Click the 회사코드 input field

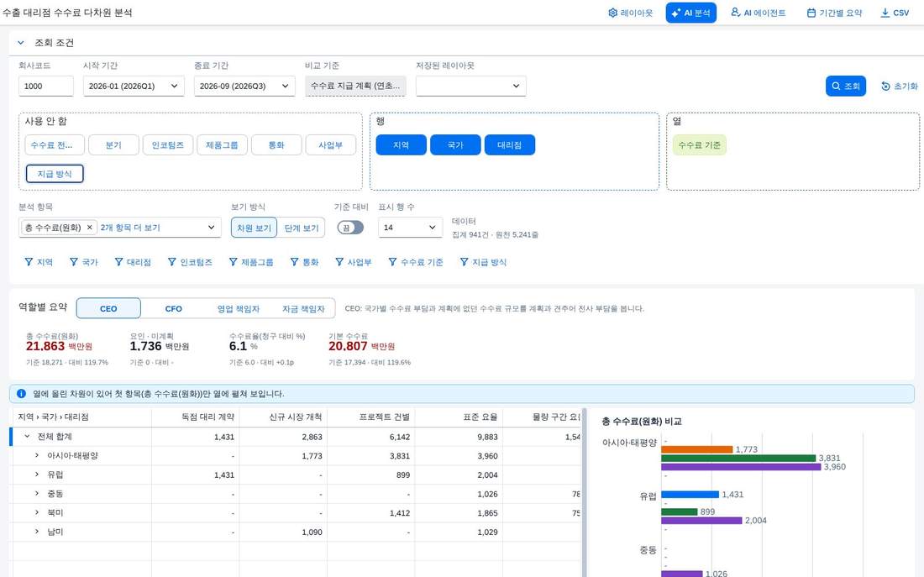tap(46, 86)
